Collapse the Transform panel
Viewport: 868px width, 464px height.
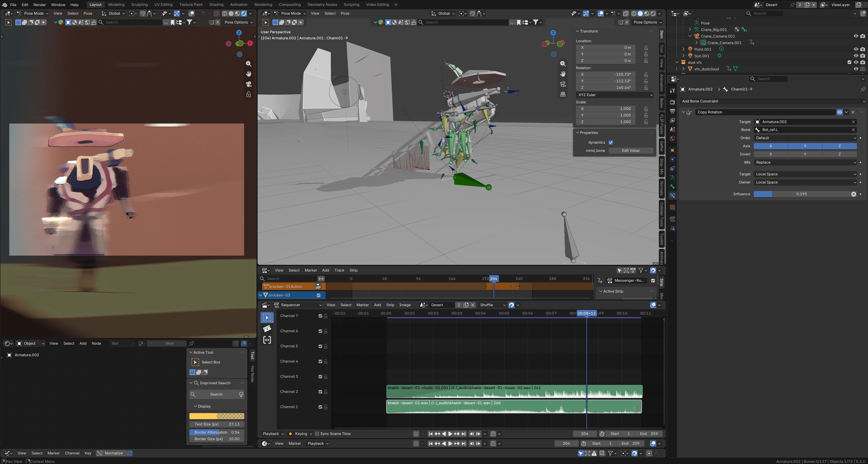click(x=577, y=31)
